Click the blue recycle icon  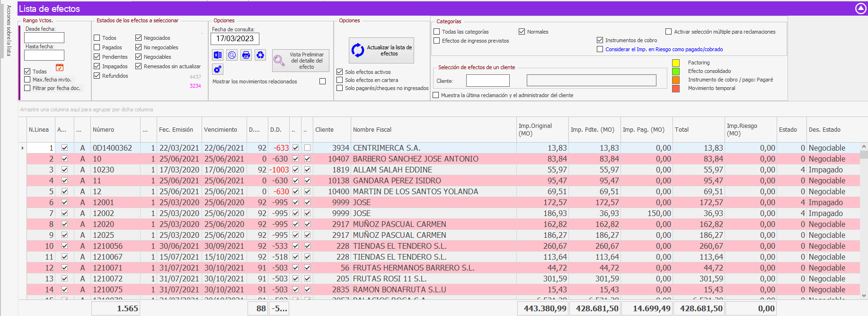pos(260,55)
